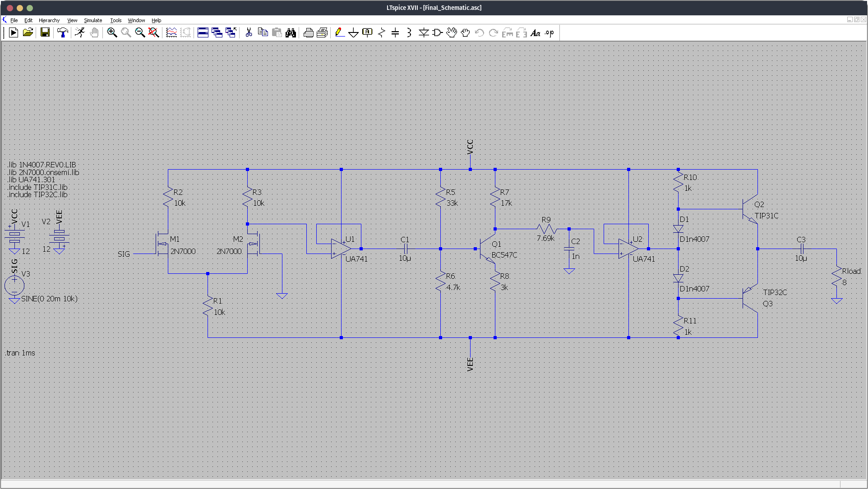Image resolution: width=868 pixels, height=489 pixels.
Task: Open a file with the folder icon
Action: pyautogui.click(x=28, y=32)
